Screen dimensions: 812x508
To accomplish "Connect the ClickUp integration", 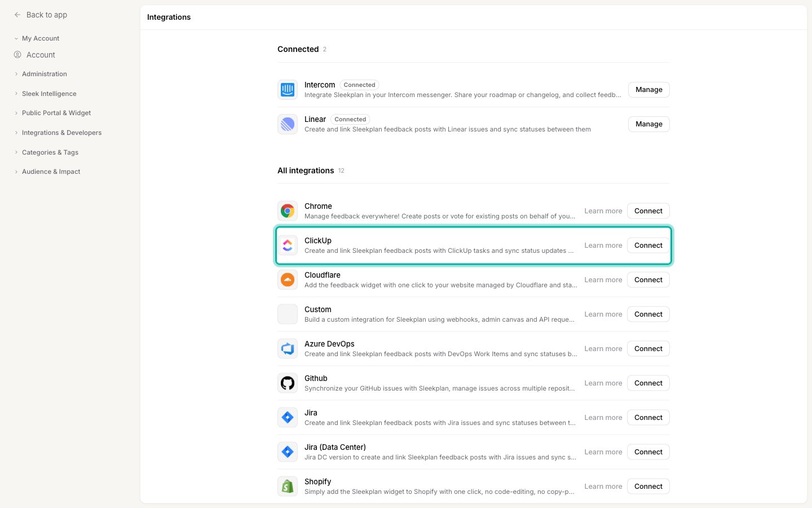I will tap(648, 246).
